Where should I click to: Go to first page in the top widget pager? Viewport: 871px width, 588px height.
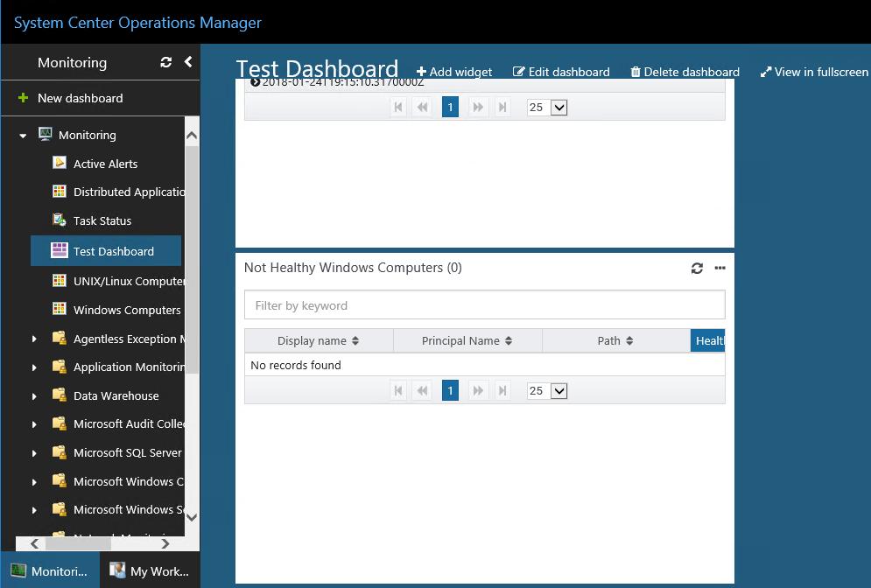398,107
